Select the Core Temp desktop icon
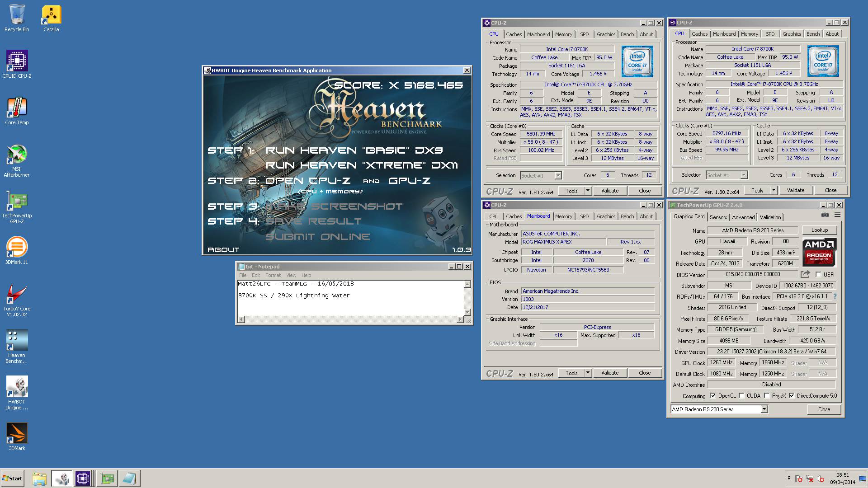Viewport: 868px width, 488px height. pos(17,111)
